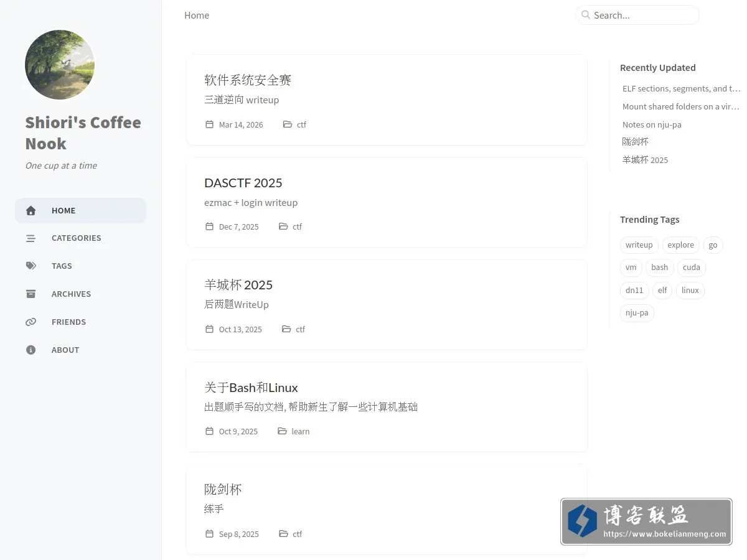Click calendar icon beside Mar 14, 2026

coord(209,124)
